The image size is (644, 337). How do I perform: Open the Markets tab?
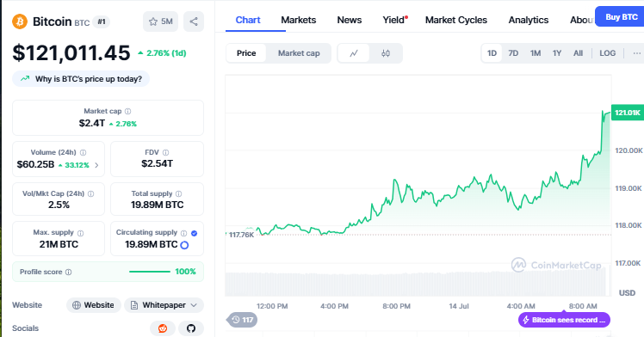click(299, 20)
